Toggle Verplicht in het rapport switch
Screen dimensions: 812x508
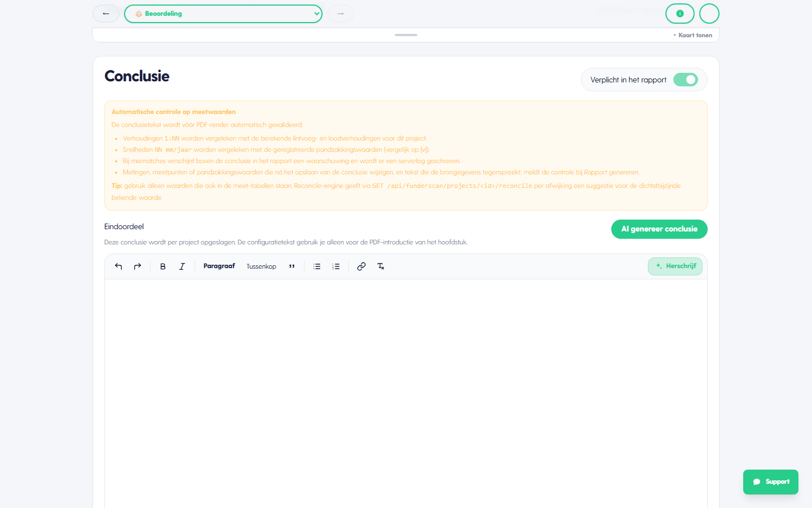coord(686,80)
